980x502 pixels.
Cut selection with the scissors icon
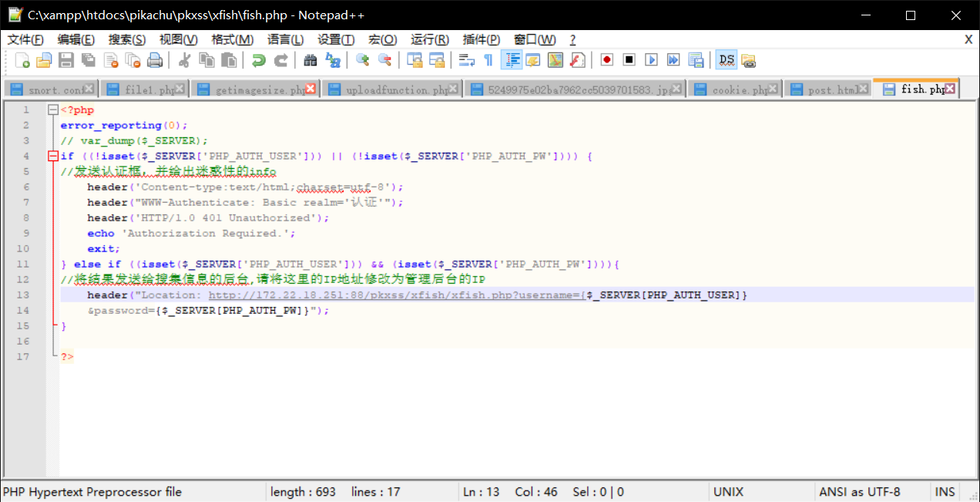[x=184, y=60]
